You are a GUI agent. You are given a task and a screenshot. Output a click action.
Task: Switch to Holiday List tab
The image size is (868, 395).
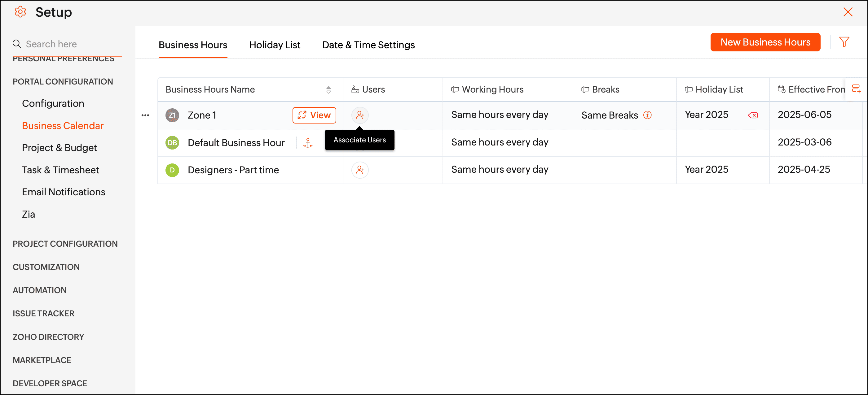(275, 45)
